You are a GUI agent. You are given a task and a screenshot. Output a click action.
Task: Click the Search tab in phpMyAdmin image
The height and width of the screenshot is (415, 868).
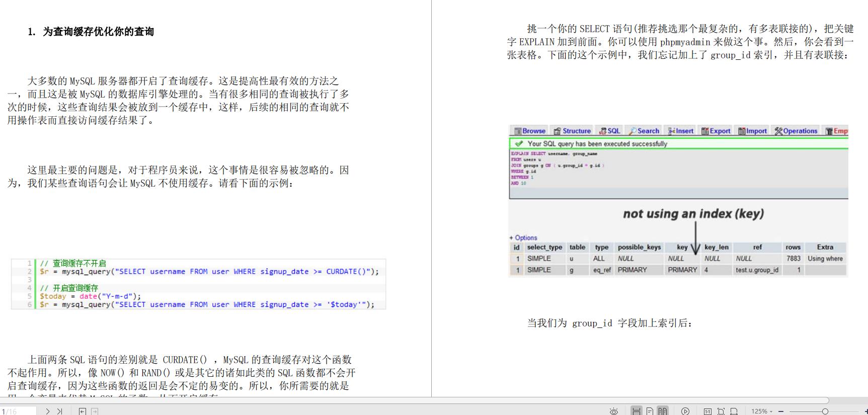point(644,131)
